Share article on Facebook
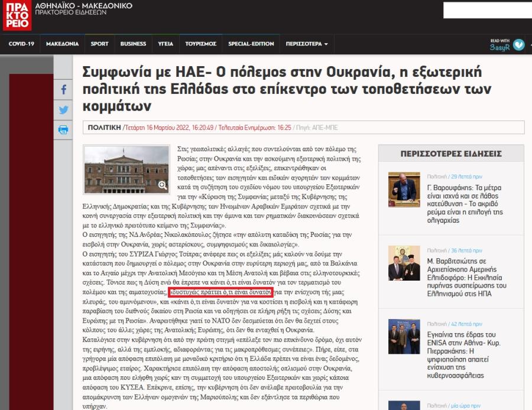532x410 pixels. [x=63, y=90]
